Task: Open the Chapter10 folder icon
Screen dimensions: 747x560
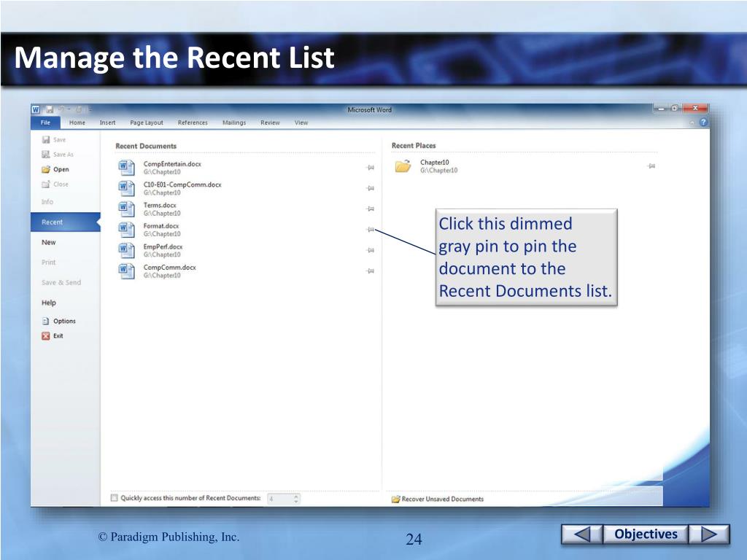Action: pyautogui.click(x=403, y=166)
